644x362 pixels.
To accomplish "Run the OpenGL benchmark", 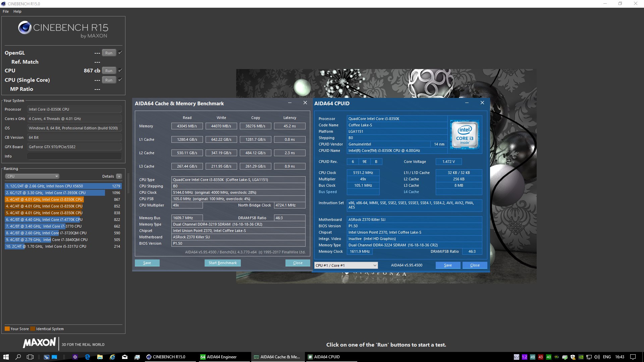I will pyautogui.click(x=109, y=53).
